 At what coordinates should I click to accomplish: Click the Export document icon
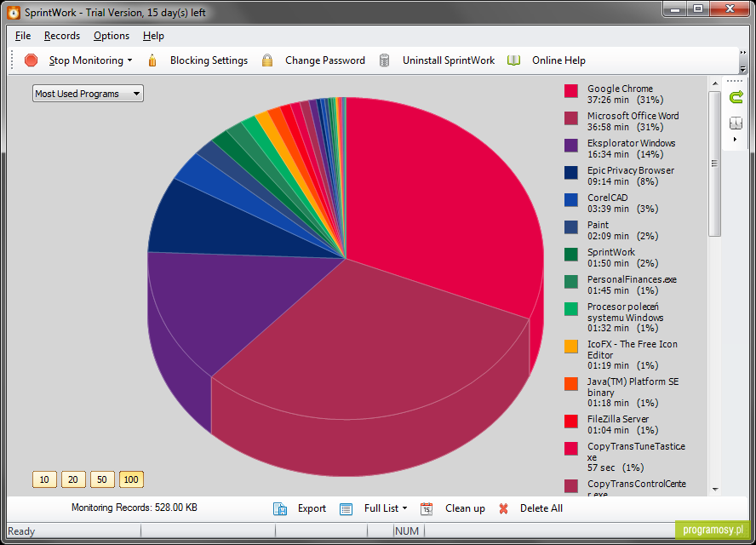280,508
